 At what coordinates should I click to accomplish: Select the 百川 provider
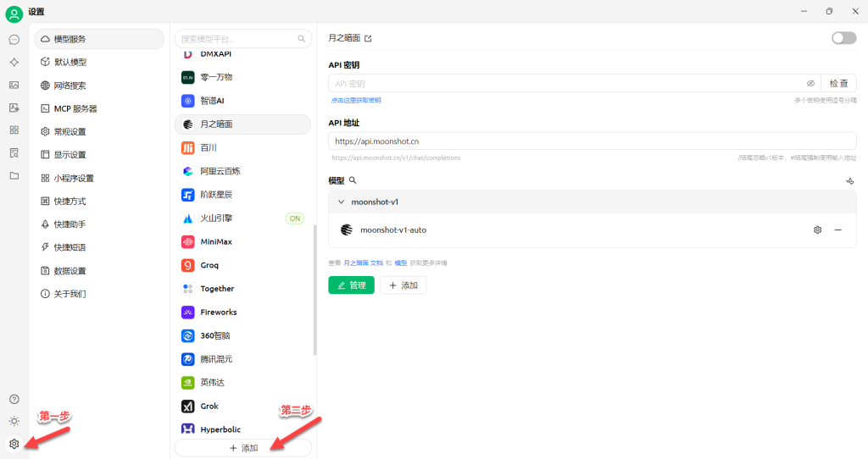[242, 147]
